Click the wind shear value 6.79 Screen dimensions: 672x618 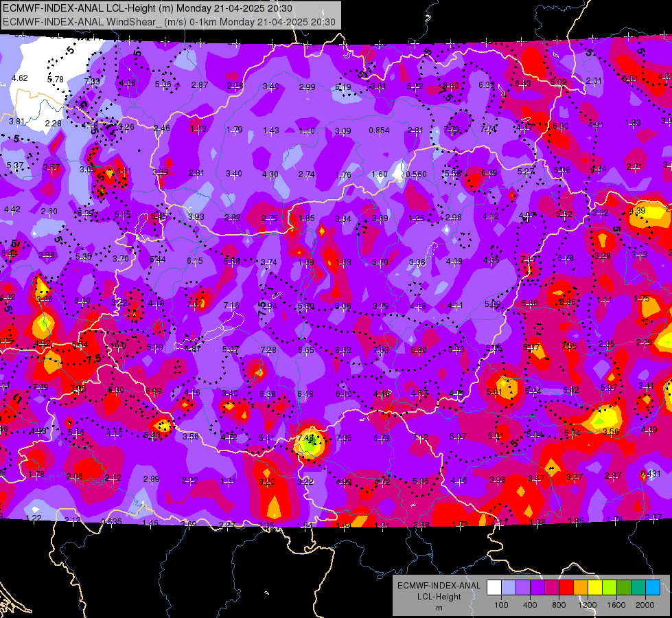coord(382,437)
